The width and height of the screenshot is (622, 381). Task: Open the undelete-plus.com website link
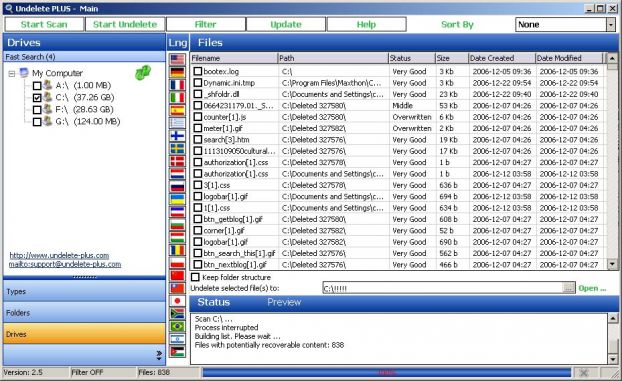[x=59, y=255]
